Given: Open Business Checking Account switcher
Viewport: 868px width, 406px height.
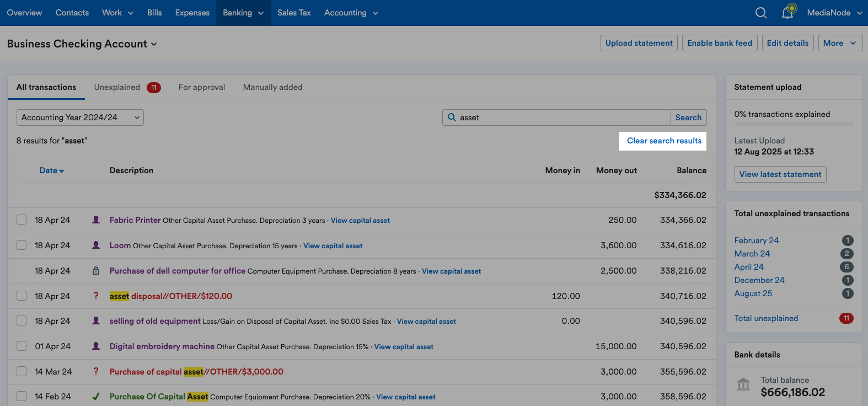Looking at the screenshot, I should click(x=82, y=44).
